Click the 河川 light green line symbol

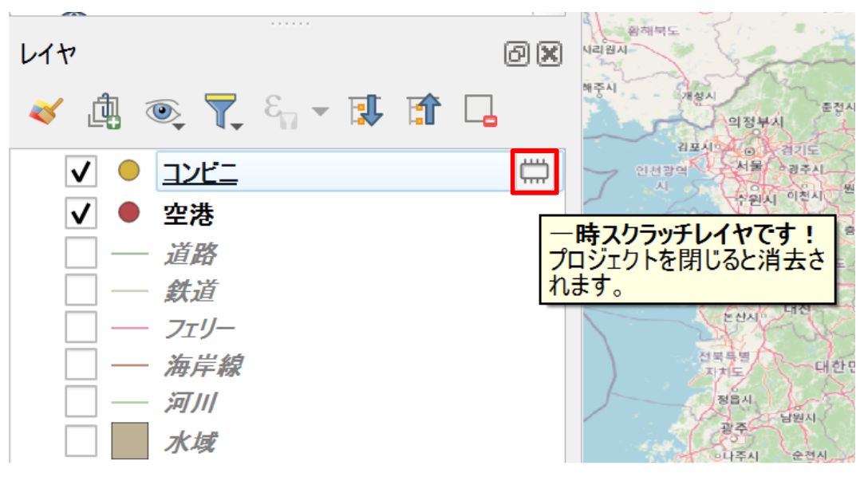pyautogui.click(x=129, y=402)
